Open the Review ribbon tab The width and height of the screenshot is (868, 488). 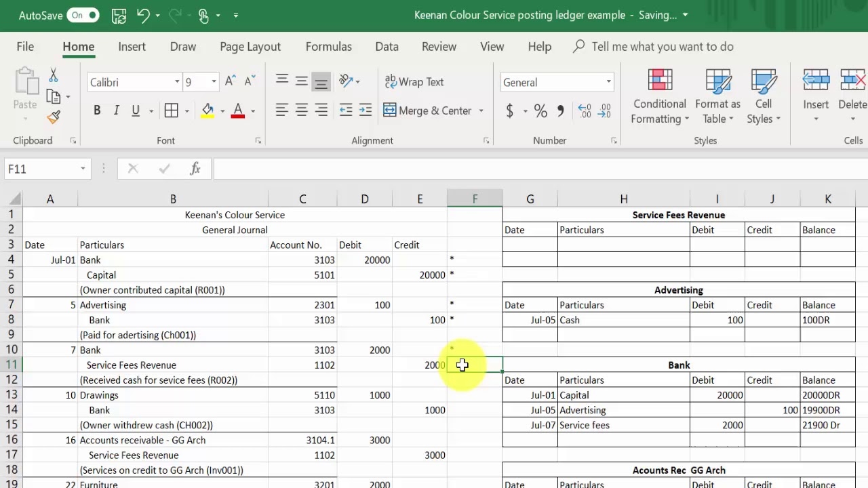click(438, 47)
